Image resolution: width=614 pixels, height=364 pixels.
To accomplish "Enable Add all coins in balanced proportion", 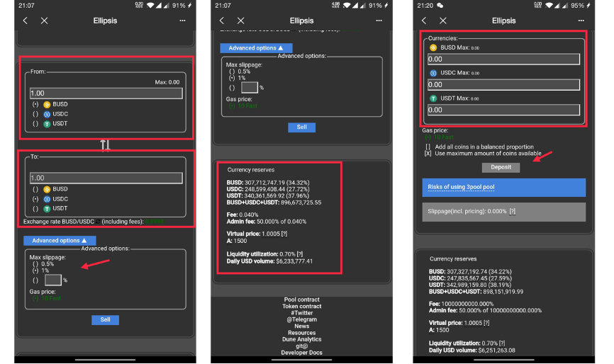I will pyautogui.click(x=428, y=146).
